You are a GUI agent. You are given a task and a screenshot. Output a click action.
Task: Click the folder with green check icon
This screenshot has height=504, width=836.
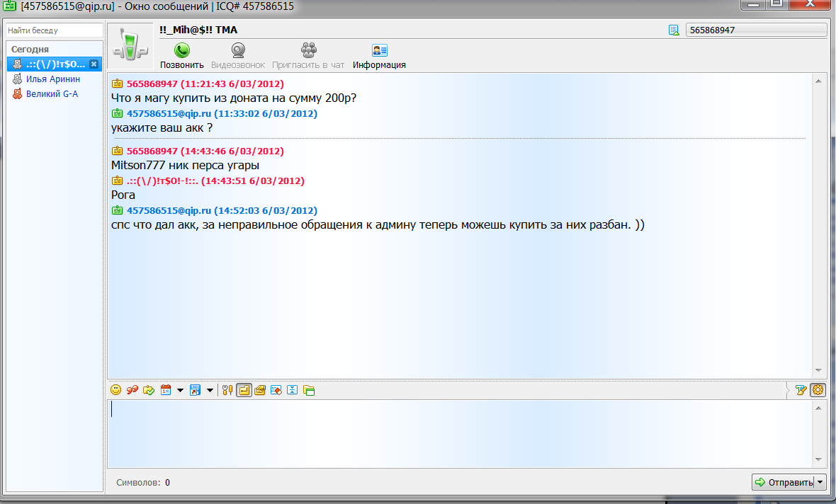[x=149, y=390]
